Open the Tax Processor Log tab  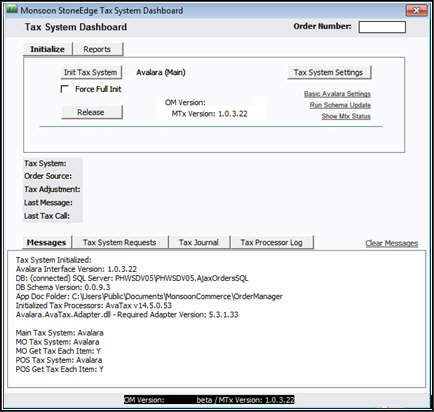coord(272,242)
